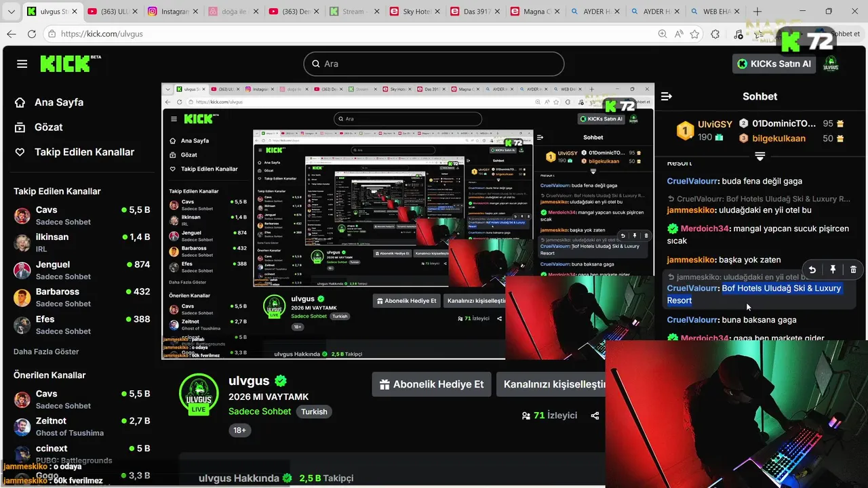Open Sadece Sohbet category under ulvgus
Image resolution: width=868 pixels, height=488 pixels.
[260, 411]
